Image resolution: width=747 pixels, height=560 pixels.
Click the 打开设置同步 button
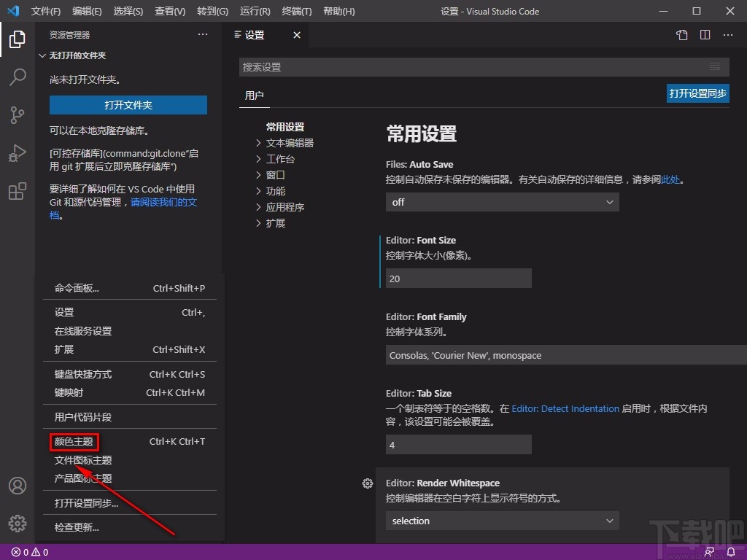698,93
